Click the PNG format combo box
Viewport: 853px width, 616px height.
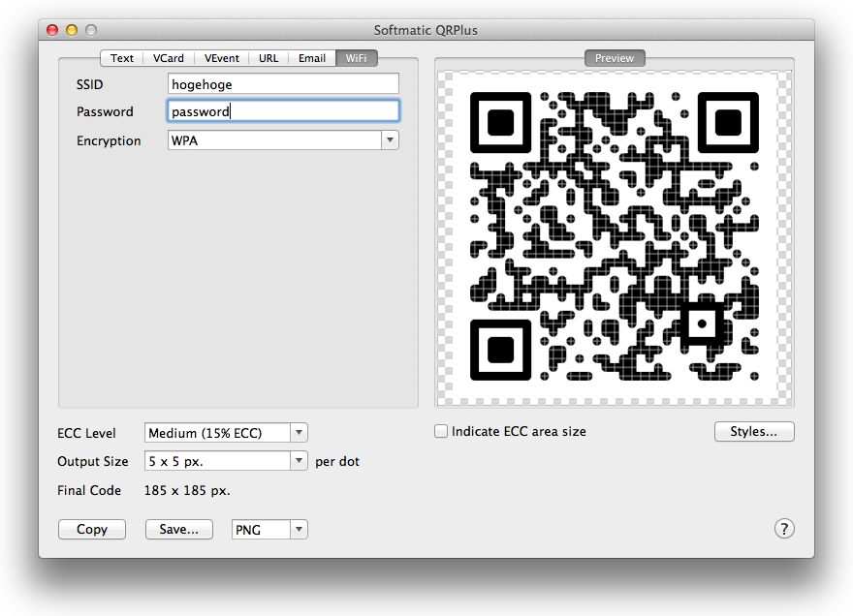pos(269,529)
